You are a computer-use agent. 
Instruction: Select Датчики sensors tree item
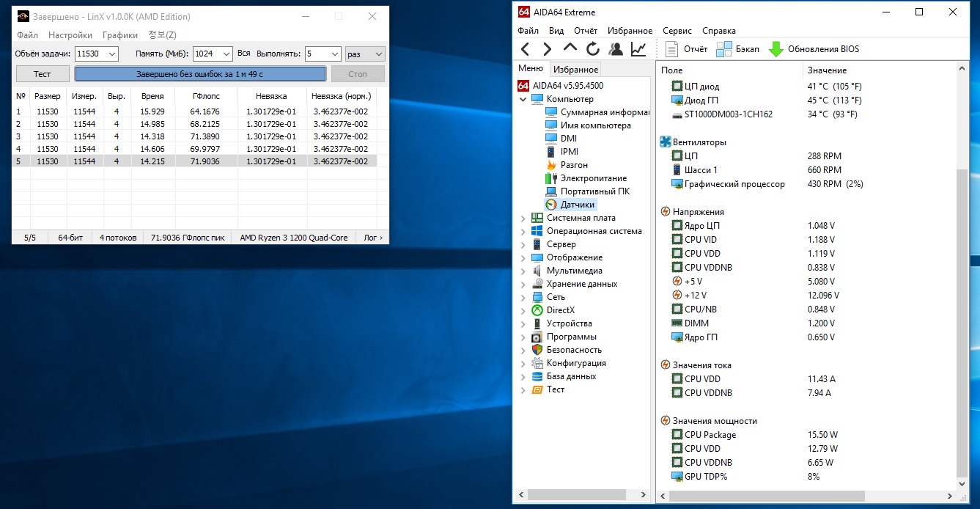pos(571,205)
